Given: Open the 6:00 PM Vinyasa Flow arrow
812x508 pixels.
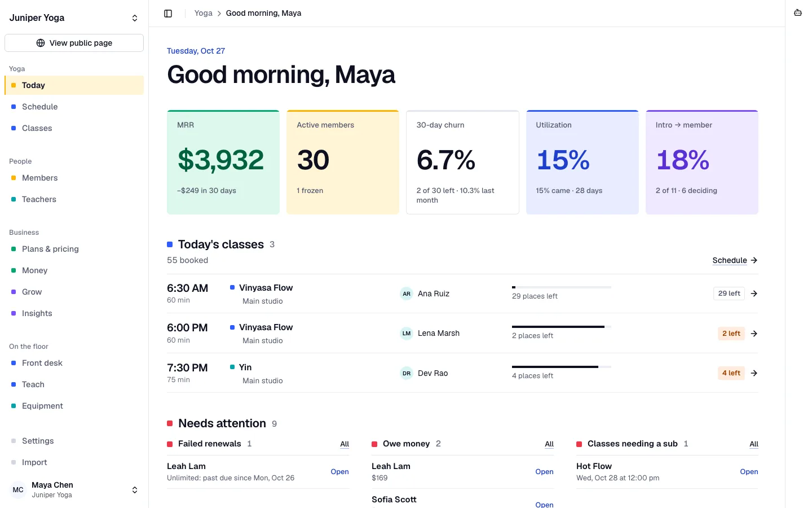Looking at the screenshot, I should [754, 334].
